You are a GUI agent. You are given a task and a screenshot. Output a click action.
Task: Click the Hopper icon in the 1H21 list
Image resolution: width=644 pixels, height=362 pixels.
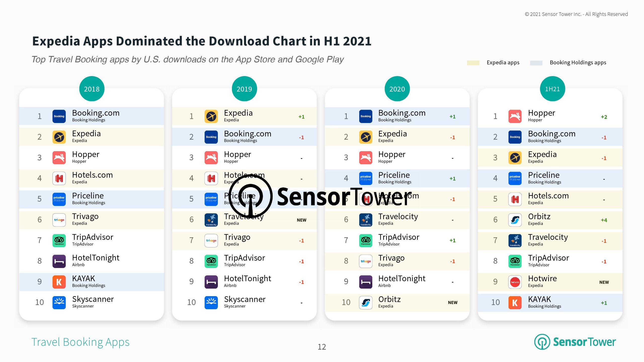(515, 116)
